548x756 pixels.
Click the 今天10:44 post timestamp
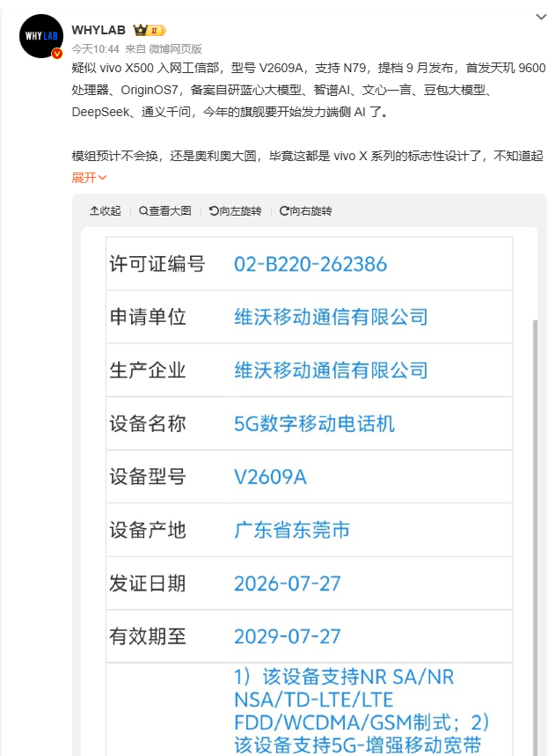[x=95, y=48]
